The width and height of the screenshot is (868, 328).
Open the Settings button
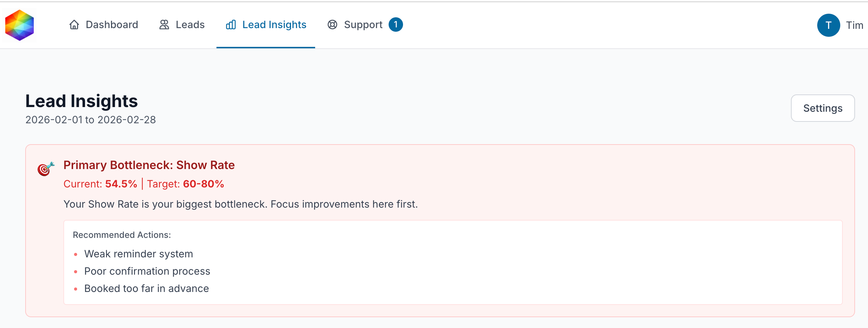[823, 108]
